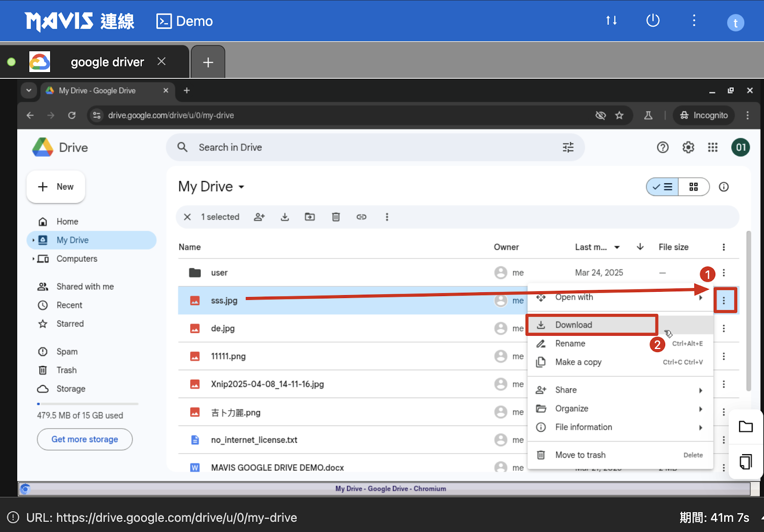
Task: Switch to grid layout view
Action: pos(693,187)
